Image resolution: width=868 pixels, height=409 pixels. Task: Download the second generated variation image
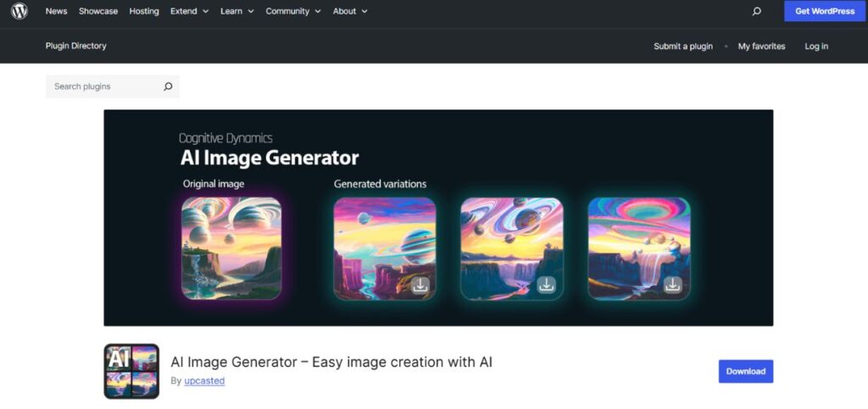click(x=547, y=285)
